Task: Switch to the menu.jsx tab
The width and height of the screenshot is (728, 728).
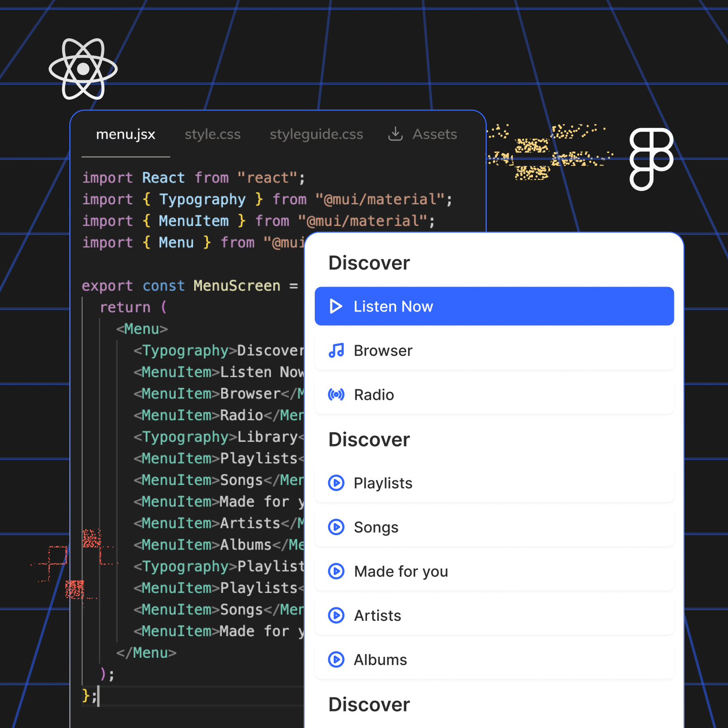Action: point(125,135)
